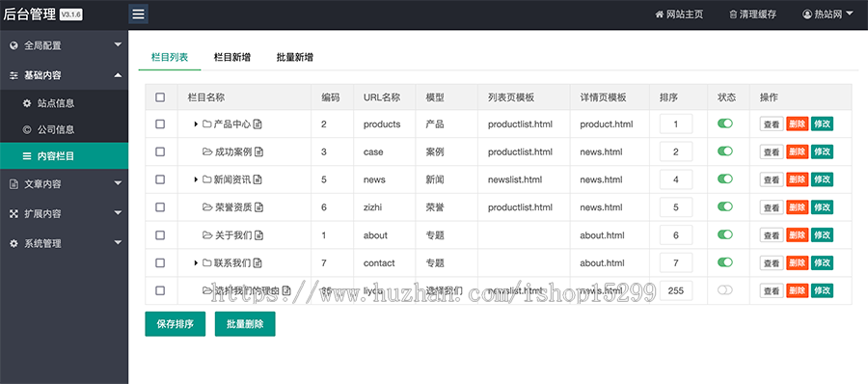
Task: Check the 关于我们 row checkbox
Action: (160, 235)
